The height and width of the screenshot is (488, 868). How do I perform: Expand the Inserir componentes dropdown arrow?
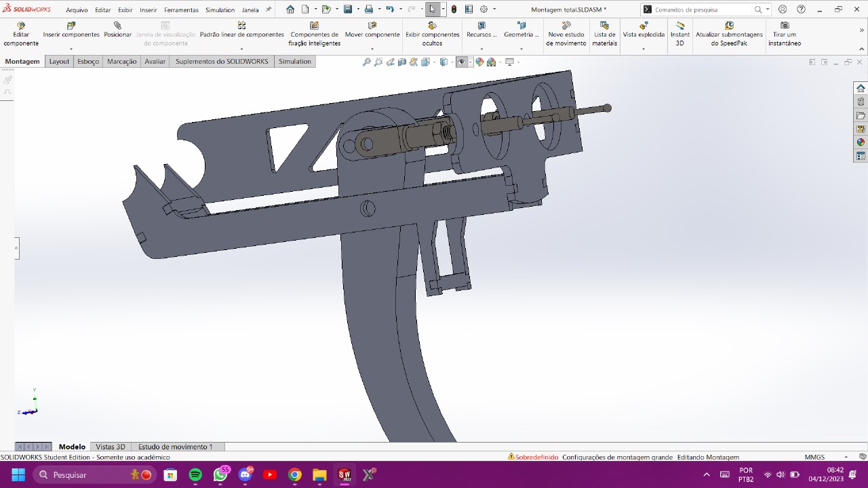(x=71, y=49)
